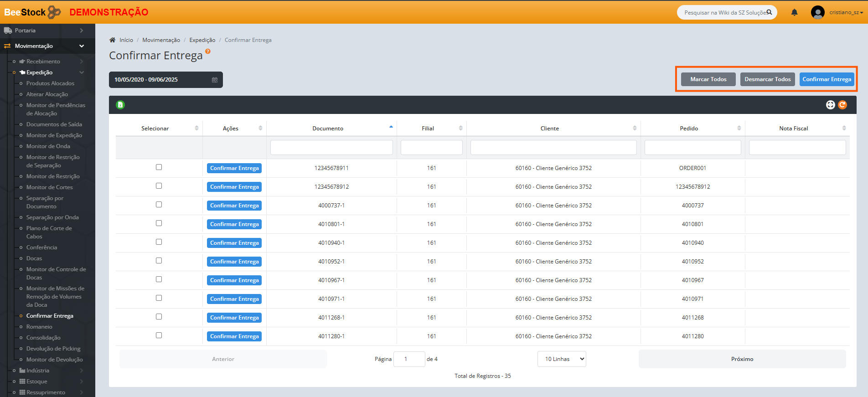Click the calendar icon in date range
This screenshot has height=397, width=868.
click(215, 80)
